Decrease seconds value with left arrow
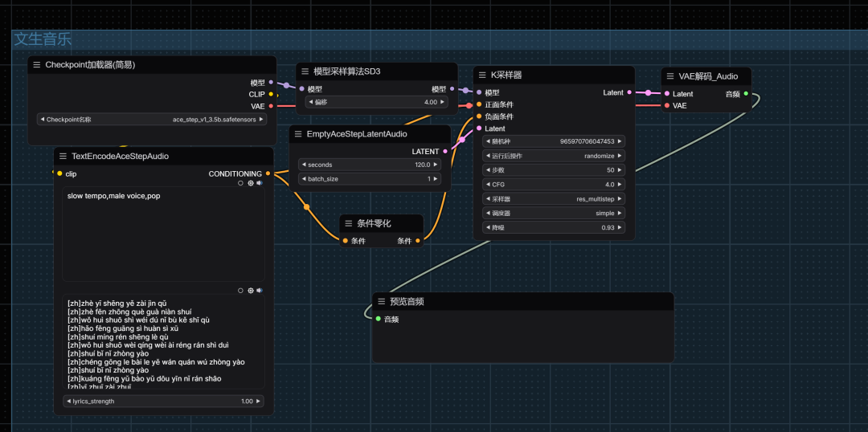The width and height of the screenshot is (868, 432). pos(304,165)
